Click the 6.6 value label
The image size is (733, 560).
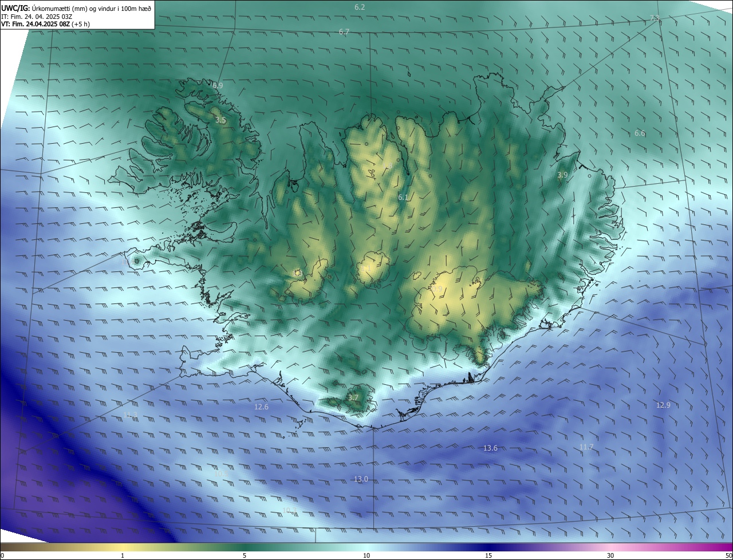click(640, 133)
